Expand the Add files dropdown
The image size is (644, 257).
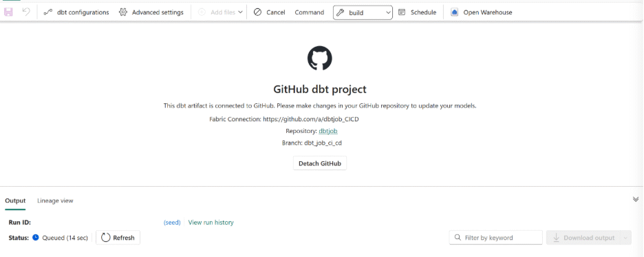tap(240, 12)
